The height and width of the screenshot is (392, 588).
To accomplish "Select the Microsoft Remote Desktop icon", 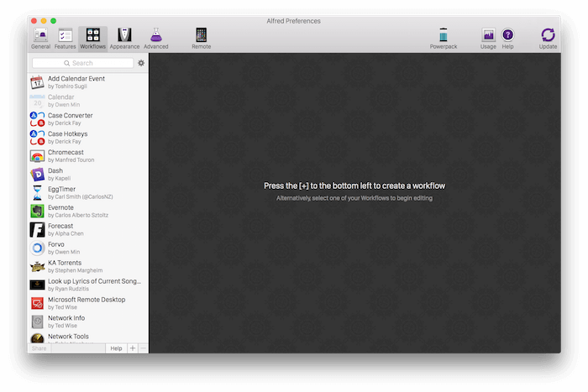I will (x=37, y=303).
